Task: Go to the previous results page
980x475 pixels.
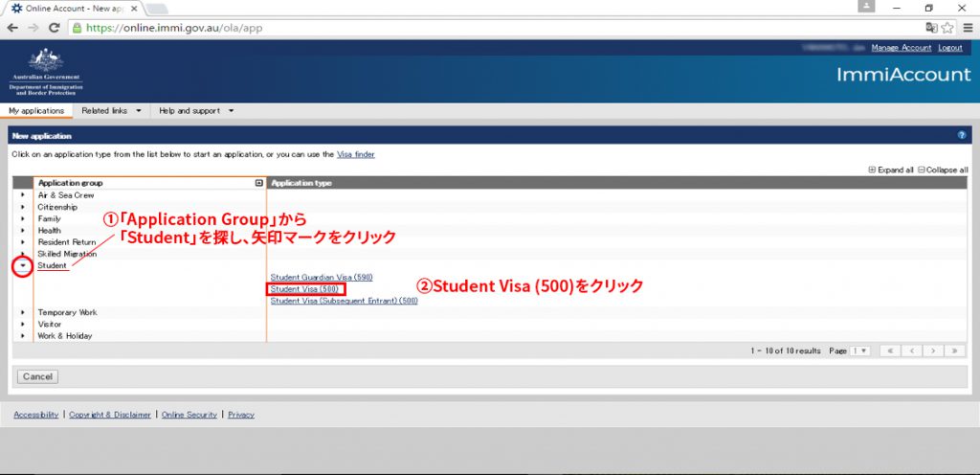Action: [911, 351]
